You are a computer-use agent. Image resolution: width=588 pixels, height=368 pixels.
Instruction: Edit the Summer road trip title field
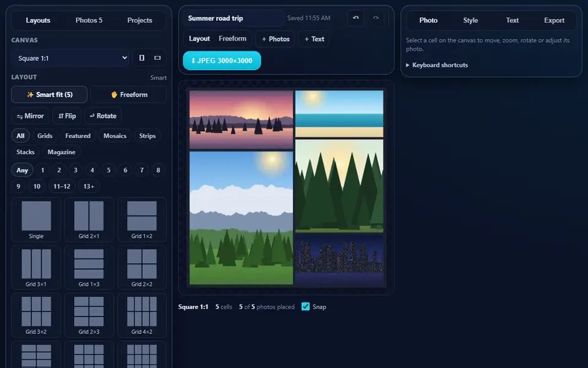pyautogui.click(x=233, y=18)
